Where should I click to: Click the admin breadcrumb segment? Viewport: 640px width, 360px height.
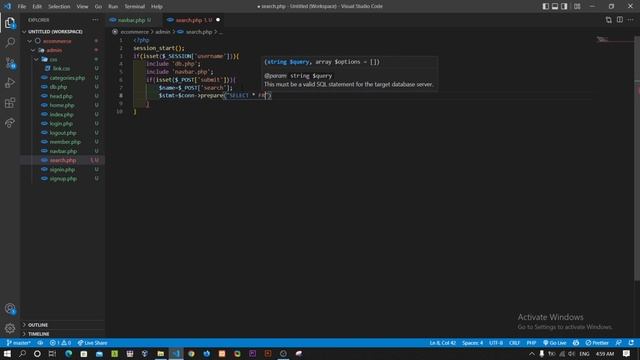click(162, 32)
